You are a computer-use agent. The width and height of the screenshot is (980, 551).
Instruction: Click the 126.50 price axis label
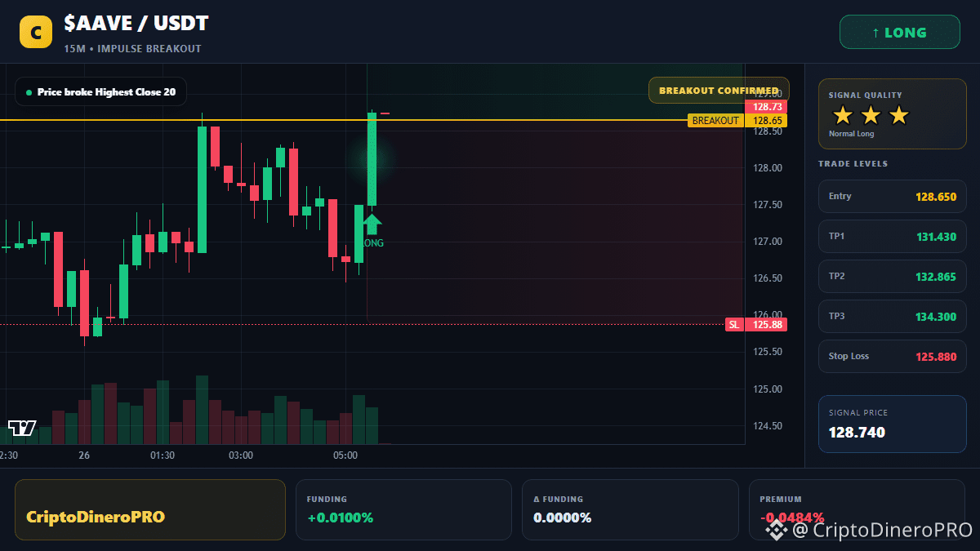click(x=768, y=278)
